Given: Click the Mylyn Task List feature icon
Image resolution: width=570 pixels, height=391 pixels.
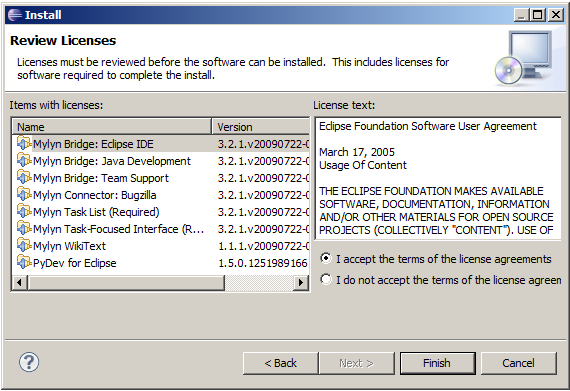Looking at the screenshot, I should pos(24,211).
